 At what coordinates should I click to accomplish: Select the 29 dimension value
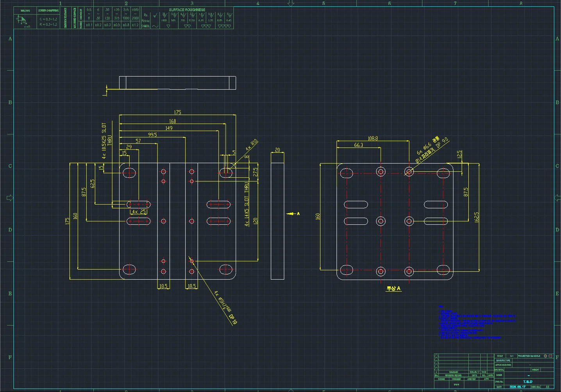tap(129, 147)
